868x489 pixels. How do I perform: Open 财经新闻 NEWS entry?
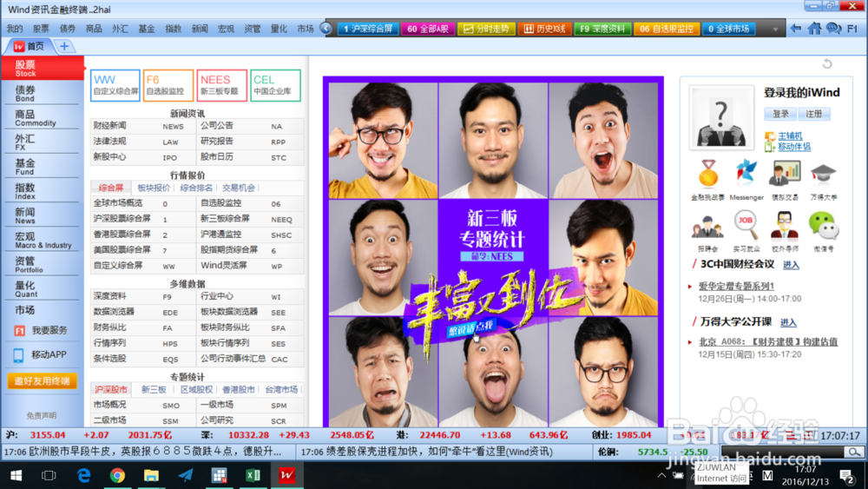[142, 126]
